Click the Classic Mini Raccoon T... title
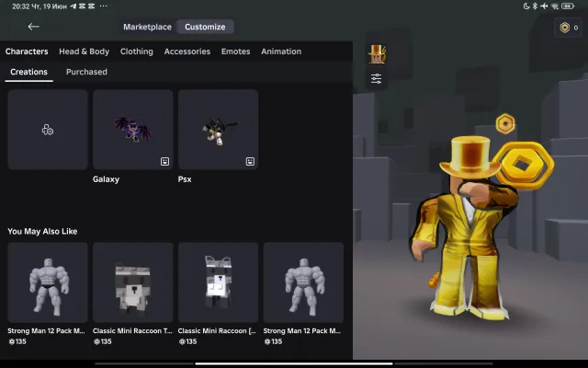This screenshot has width=588, height=368. (132, 331)
